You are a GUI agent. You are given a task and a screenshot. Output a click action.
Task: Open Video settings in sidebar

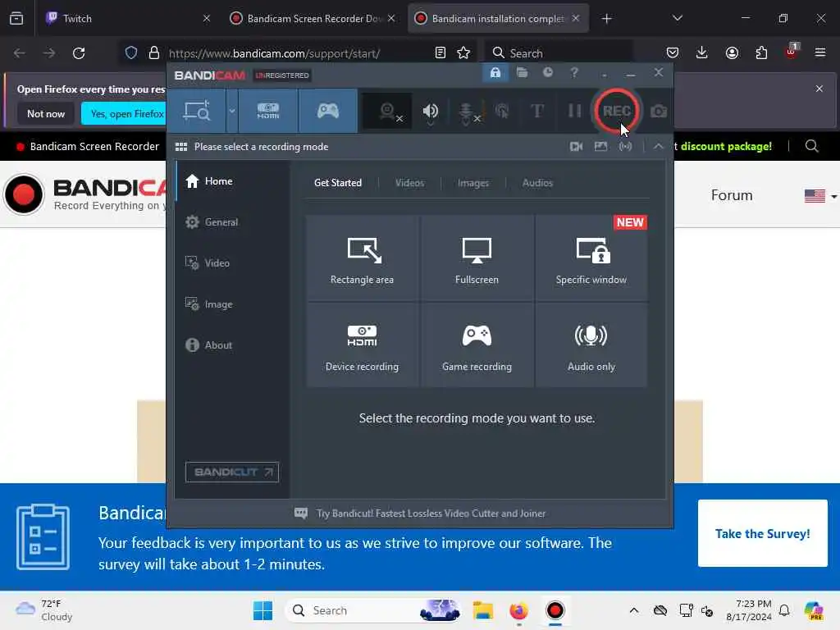[x=232, y=263]
